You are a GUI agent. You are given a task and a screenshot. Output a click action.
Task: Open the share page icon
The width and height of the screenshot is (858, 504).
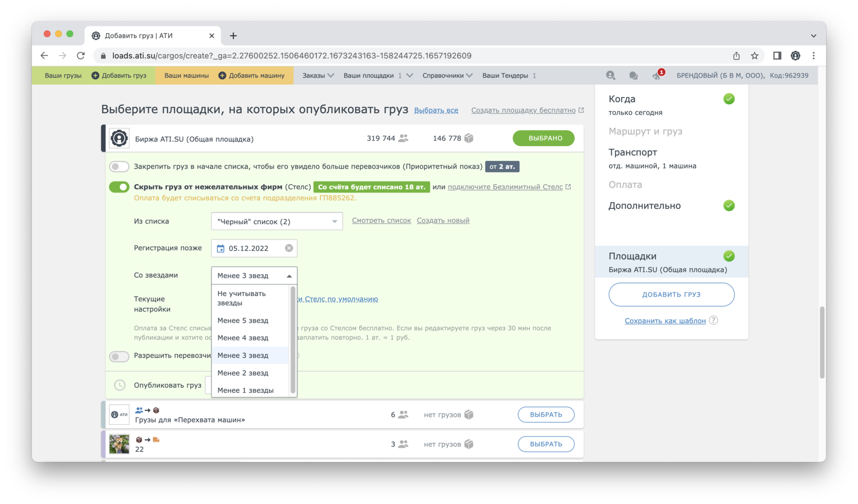click(736, 56)
